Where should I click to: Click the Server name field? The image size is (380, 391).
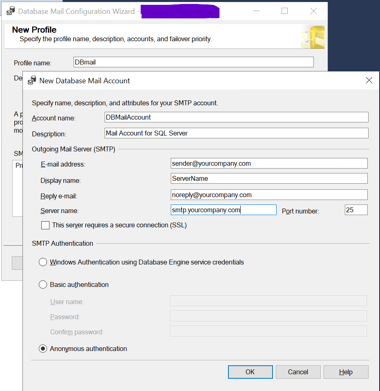tap(223, 210)
